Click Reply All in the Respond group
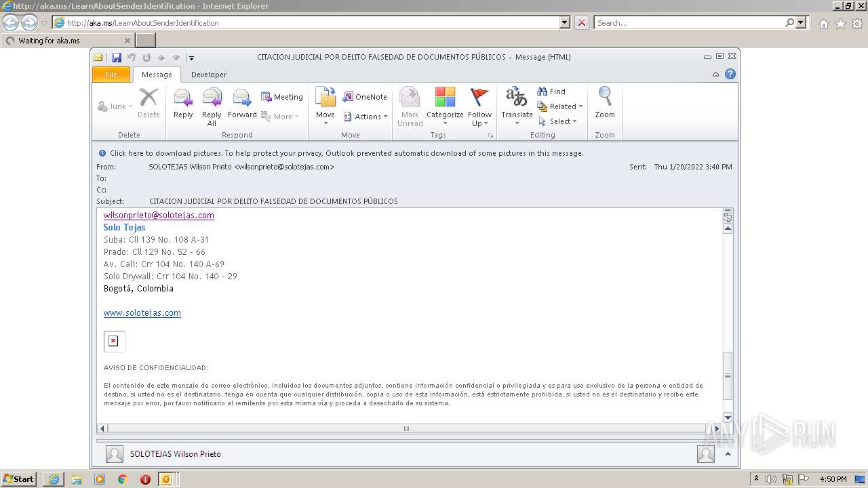 [212, 107]
